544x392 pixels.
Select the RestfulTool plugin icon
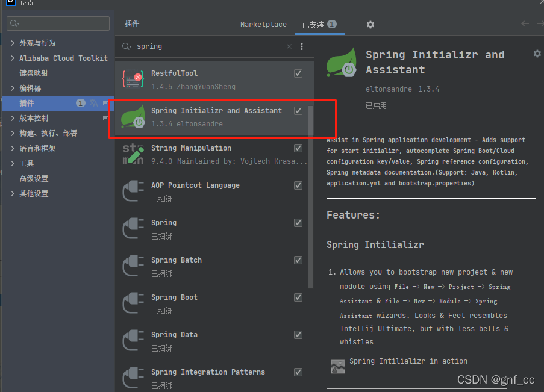133,79
